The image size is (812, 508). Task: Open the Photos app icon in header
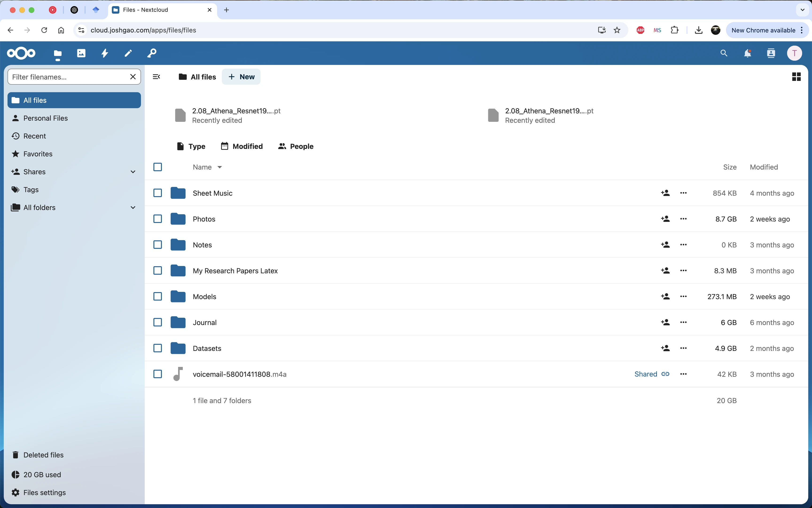tap(81, 53)
